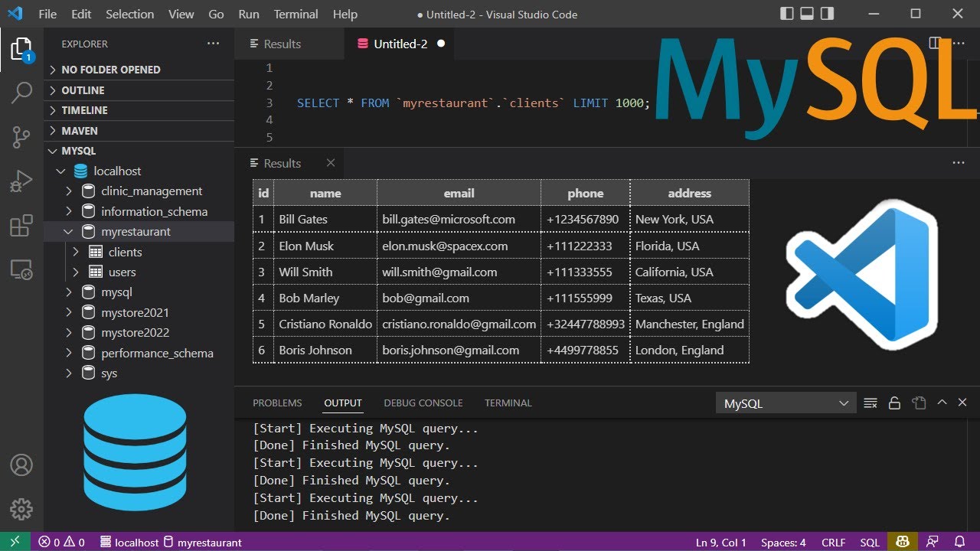Click the Ln 9, Col 1 indicator
Screen dimensions: 980x551
pyautogui.click(x=721, y=542)
